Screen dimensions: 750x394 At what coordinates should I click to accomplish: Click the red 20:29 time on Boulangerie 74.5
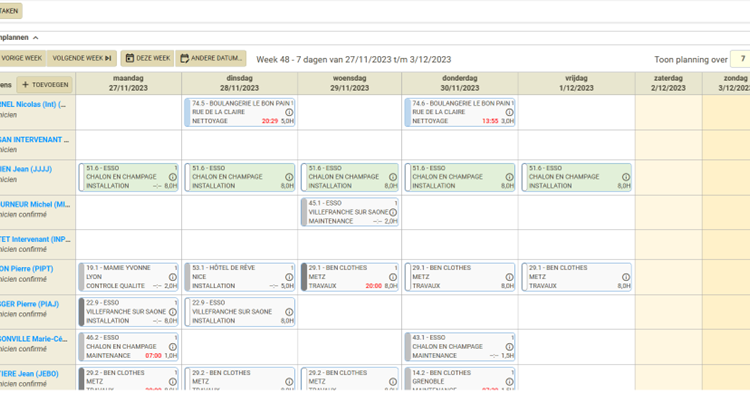coord(270,121)
